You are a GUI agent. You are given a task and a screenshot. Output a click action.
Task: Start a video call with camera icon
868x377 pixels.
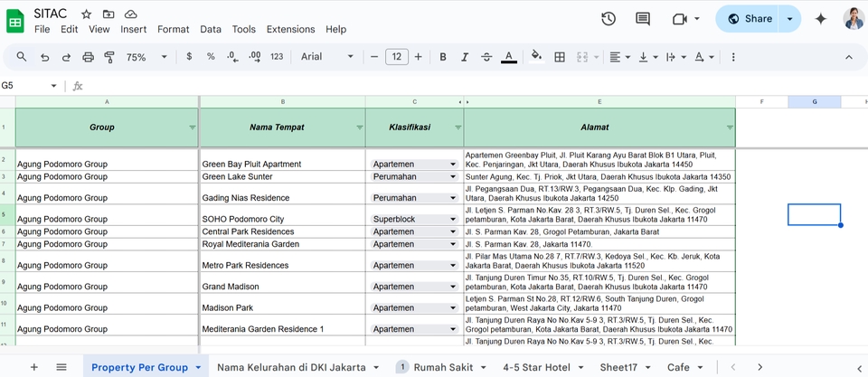click(x=680, y=19)
